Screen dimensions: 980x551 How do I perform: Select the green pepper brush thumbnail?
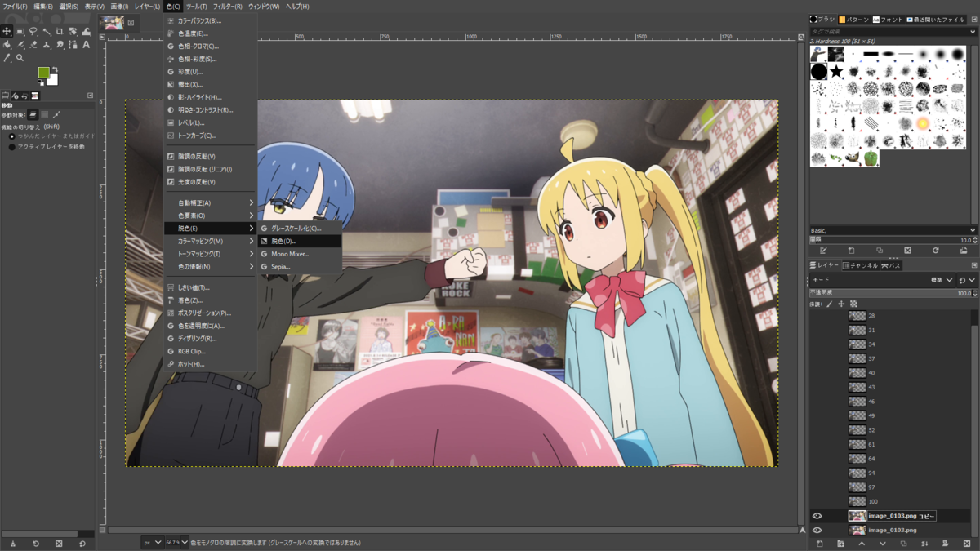coord(871,157)
